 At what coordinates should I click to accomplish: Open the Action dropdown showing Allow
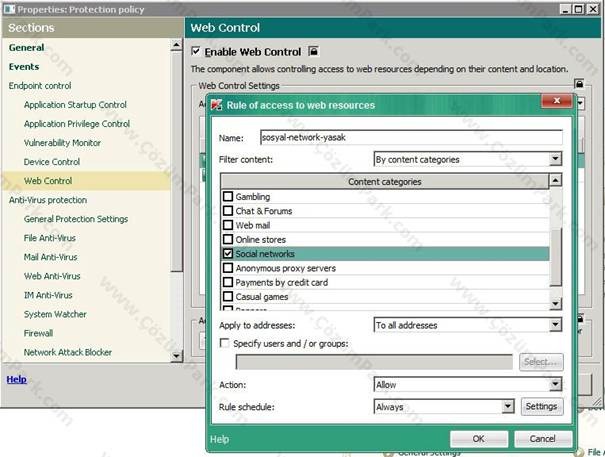(x=555, y=384)
